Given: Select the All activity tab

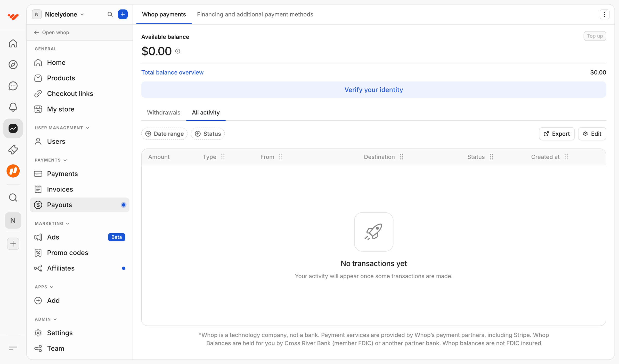Looking at the screenshot, I should pyautogui.click(x=206, y=113).
